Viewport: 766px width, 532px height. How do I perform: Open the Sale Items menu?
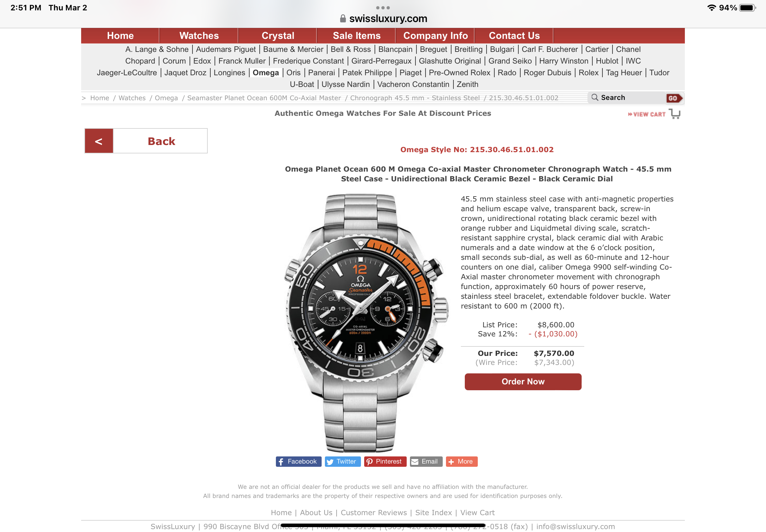tap(356, 36)
